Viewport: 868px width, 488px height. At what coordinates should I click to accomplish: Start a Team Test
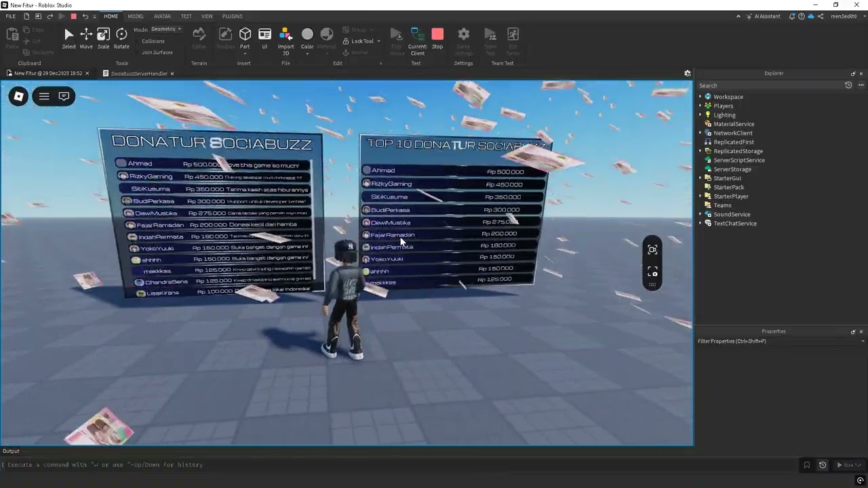click(490, 41)
